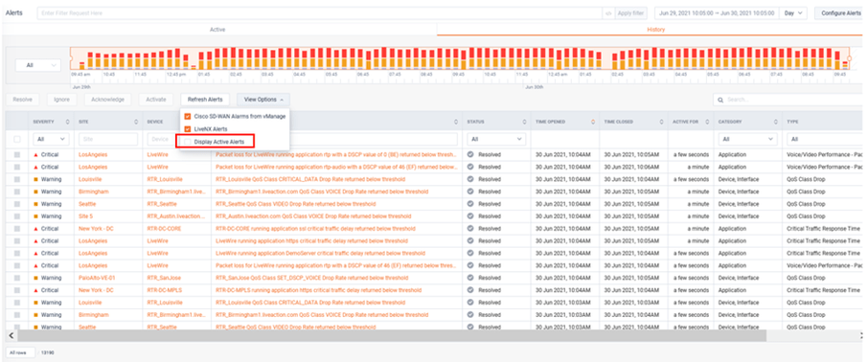The image size is (868, 362).
Task: Open the RTR_SanJose device link
Action: [x=164, y=278]
